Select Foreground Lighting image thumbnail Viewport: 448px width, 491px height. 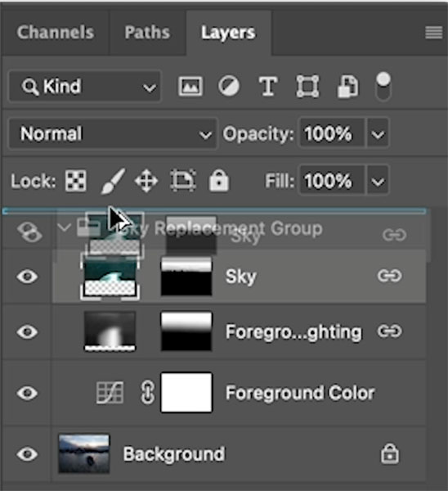pos(110,331)
